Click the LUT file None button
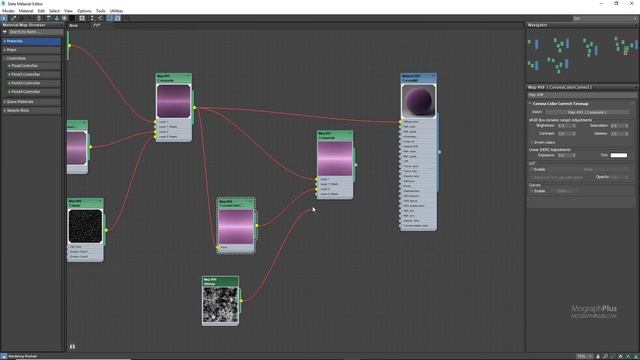 point(588,169)
